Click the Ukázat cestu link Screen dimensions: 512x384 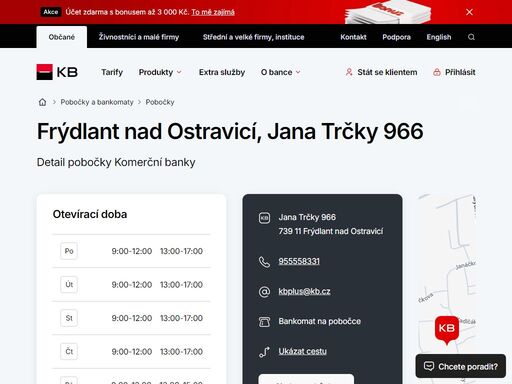302,351
